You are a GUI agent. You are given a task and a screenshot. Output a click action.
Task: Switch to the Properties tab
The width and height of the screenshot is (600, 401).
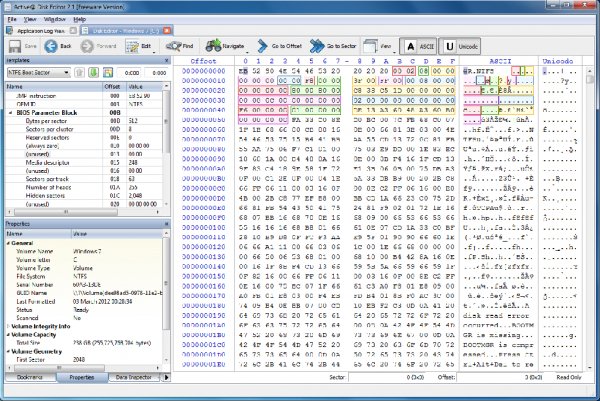tap(82, 377)
